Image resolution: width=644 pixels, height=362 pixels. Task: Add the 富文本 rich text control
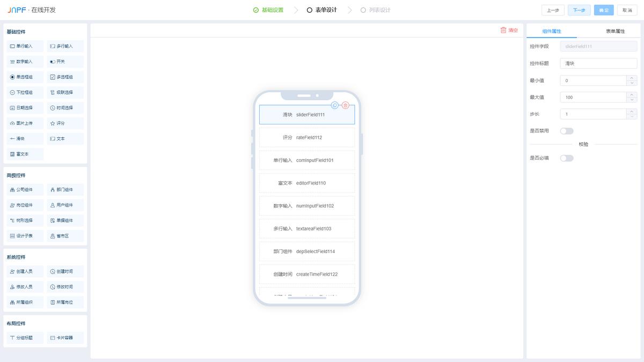(x=25, y=154)
